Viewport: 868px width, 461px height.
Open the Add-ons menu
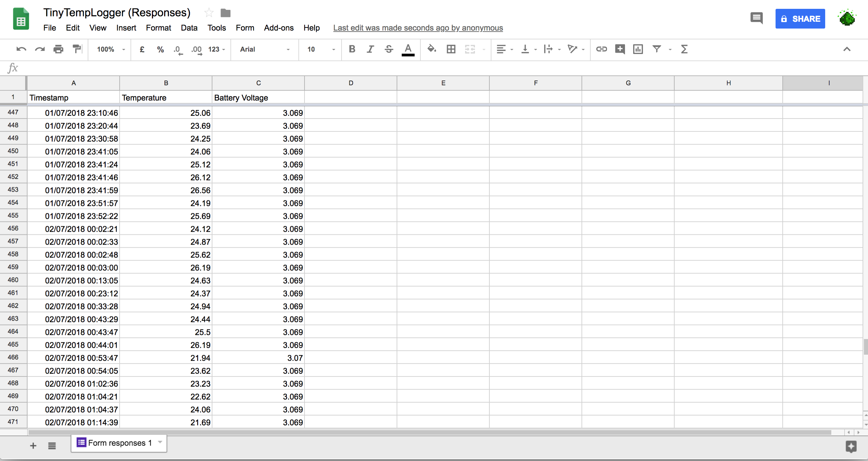[x=278, y=28]
